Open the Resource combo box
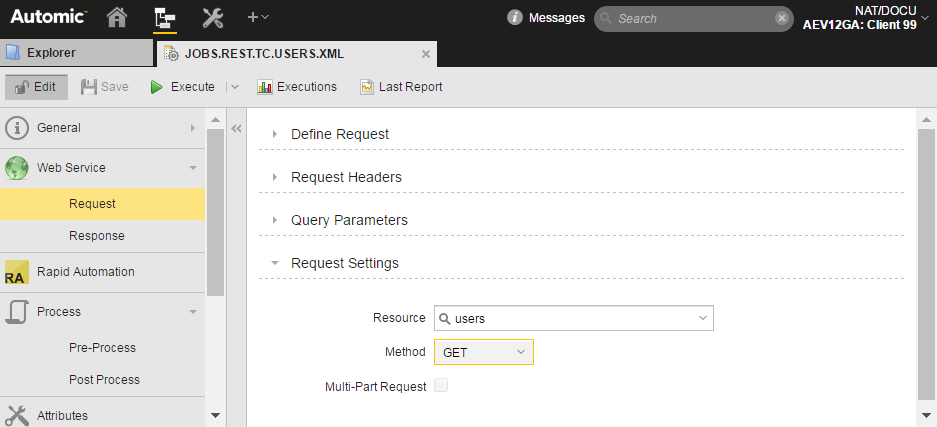937x427 pixels. (574, 318)
